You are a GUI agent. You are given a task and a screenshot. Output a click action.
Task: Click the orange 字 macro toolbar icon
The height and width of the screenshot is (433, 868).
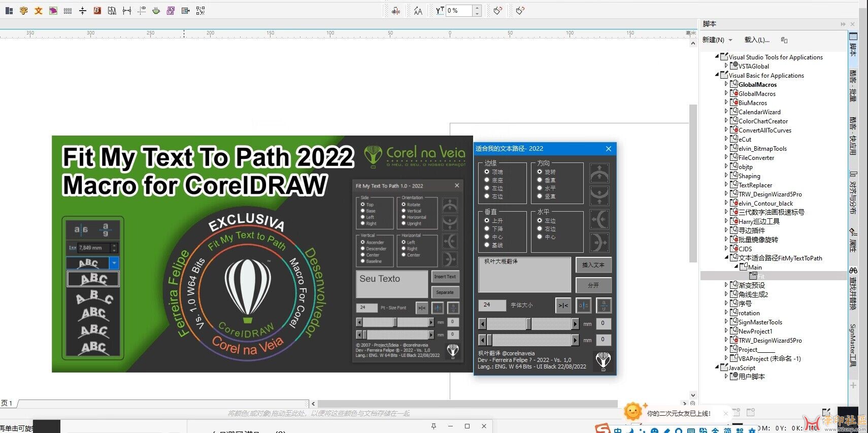[23, 11]
